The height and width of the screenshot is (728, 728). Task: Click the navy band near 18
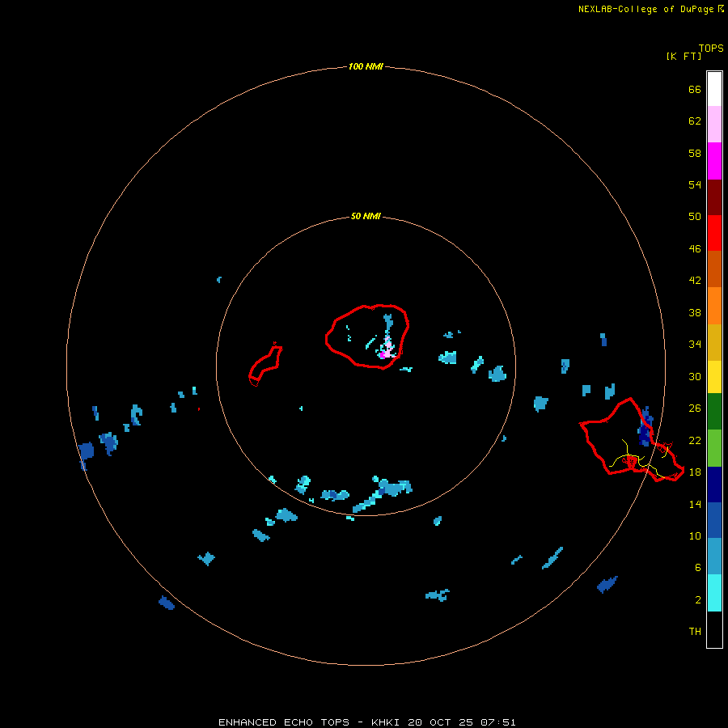(x=714, y=485)
